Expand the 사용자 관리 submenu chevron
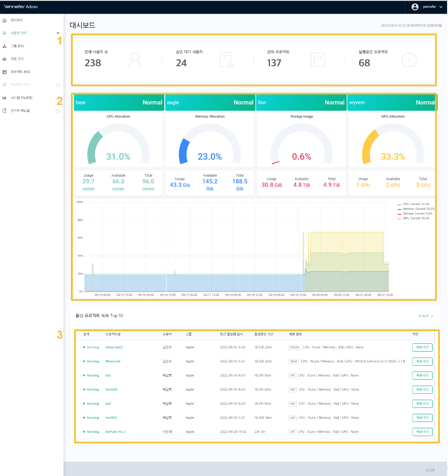The image size is (448, 476). click(x=58, y=33)
